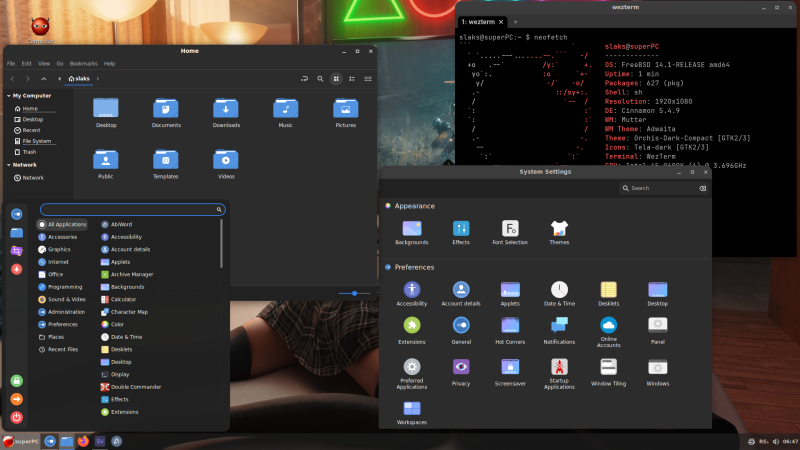800x450 pixels.
Task: Open Desktop in System Settings
Action: point(658,294)
